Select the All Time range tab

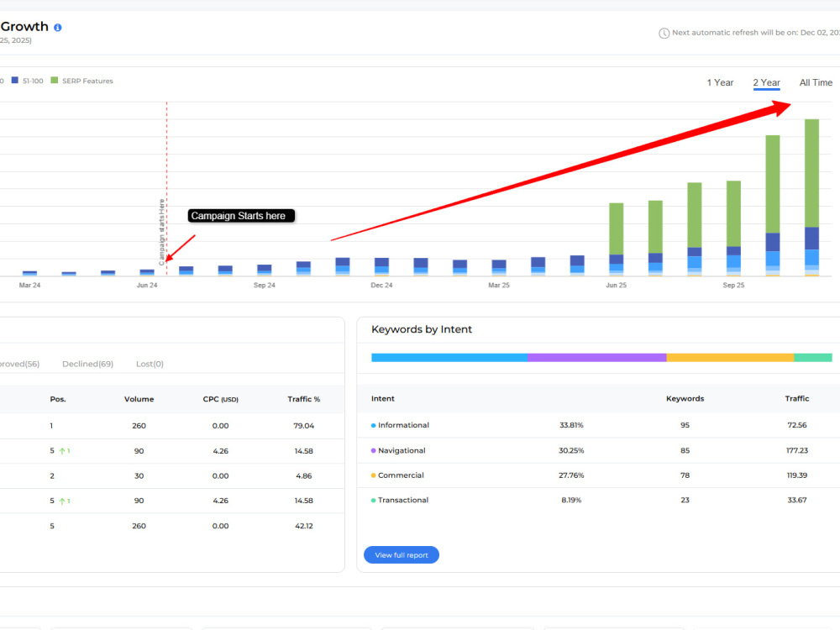pyautogui.click(x=816, y=82)
